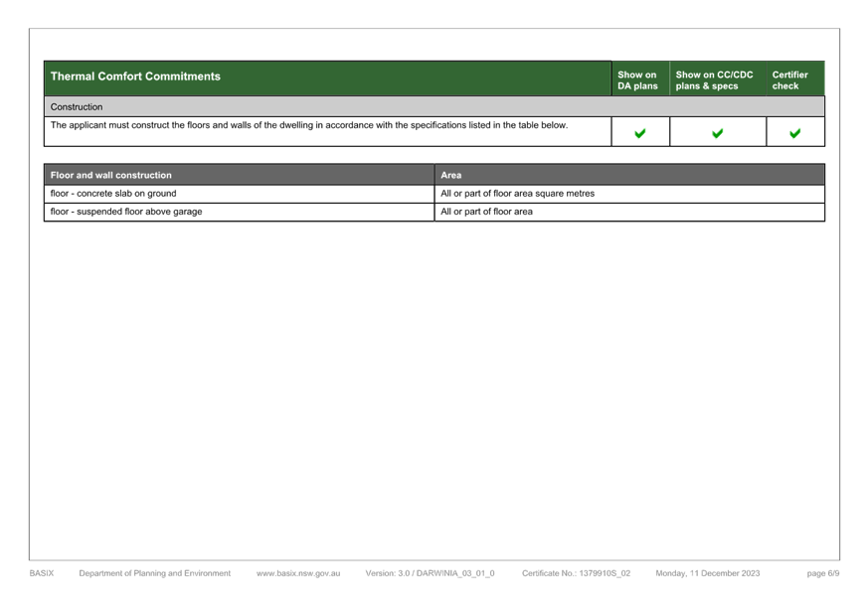The width and height of the screenshot is (868, 613).
Task: Select the Thermal Comfort Commitments heading
Action: pos(135,77)
